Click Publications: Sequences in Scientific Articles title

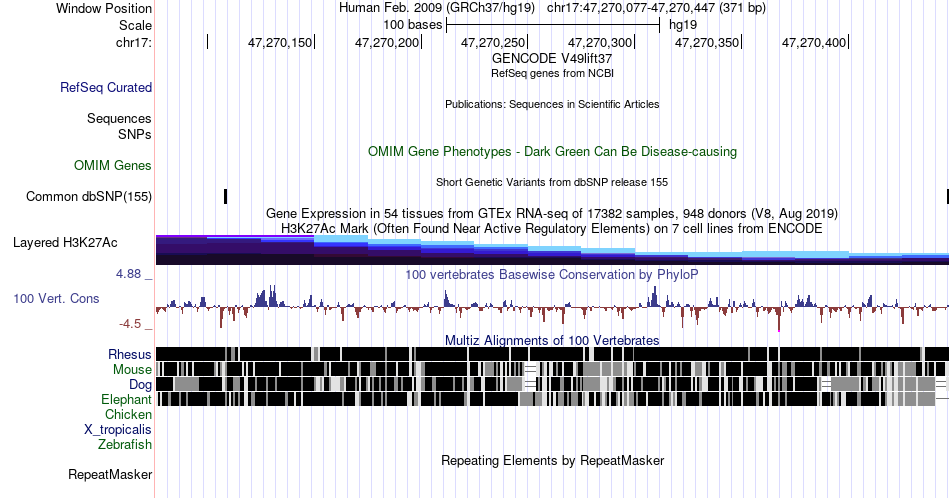(x=552, y=104)
